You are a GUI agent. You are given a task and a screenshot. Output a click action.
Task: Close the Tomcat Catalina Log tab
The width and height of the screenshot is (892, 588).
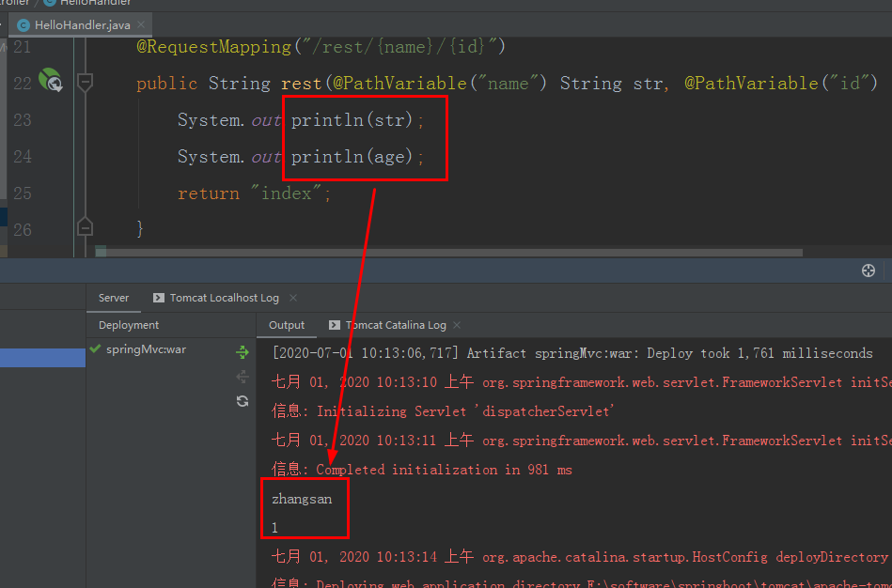tap(457, 325)
